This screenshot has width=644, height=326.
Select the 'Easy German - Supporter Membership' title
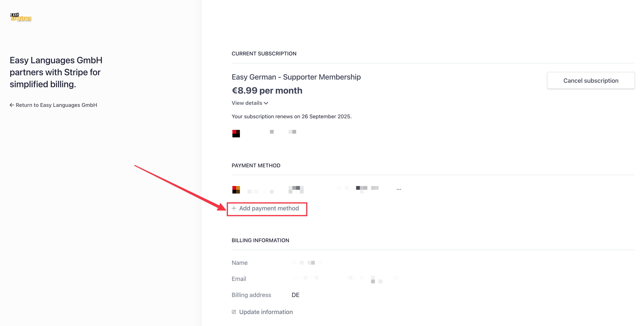click(x=296, y=77)
